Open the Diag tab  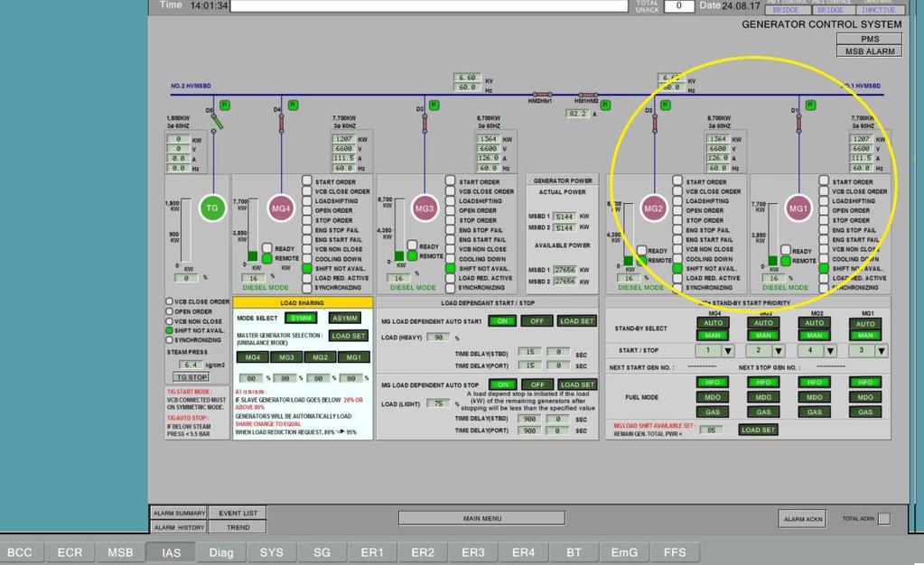(221, 552)
